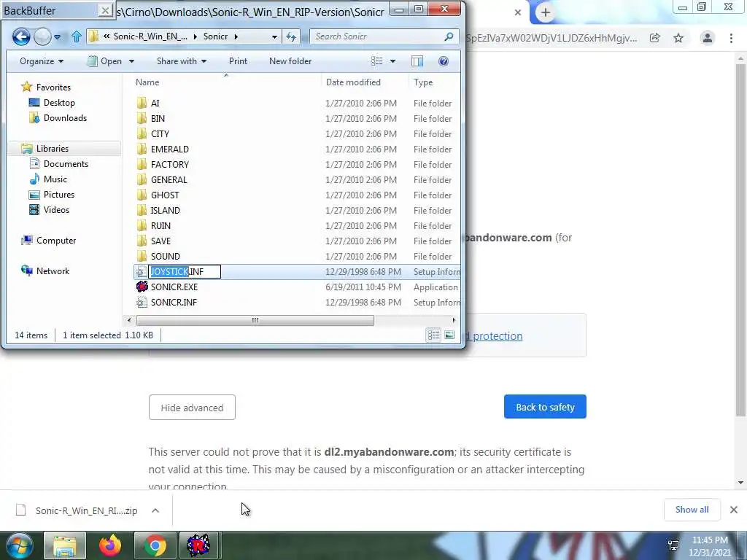This screenshot has height=560, width=747.
Task: Click the Chrome share page icon
Action: pos(655,38)
